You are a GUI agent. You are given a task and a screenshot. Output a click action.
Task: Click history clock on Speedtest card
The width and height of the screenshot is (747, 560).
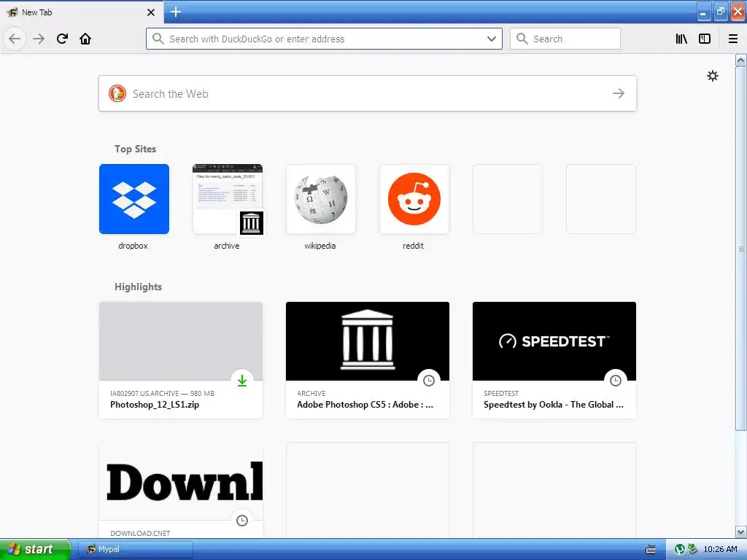tap(616, 380)
